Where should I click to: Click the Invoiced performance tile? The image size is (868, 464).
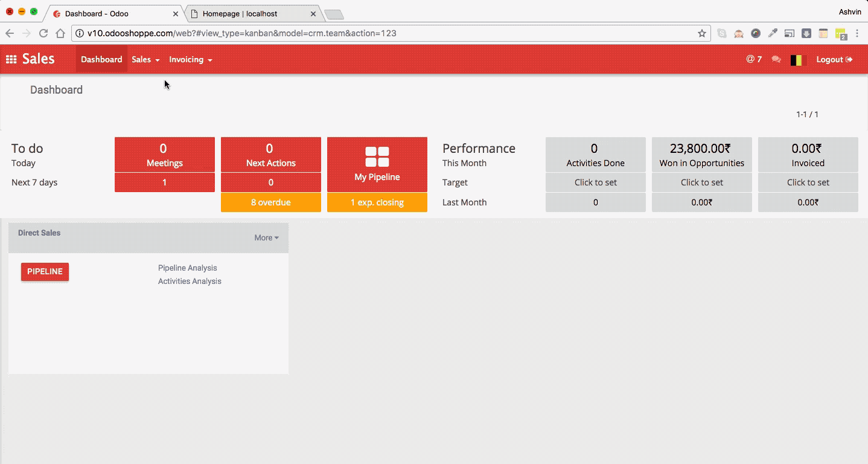tap(808, 155)
